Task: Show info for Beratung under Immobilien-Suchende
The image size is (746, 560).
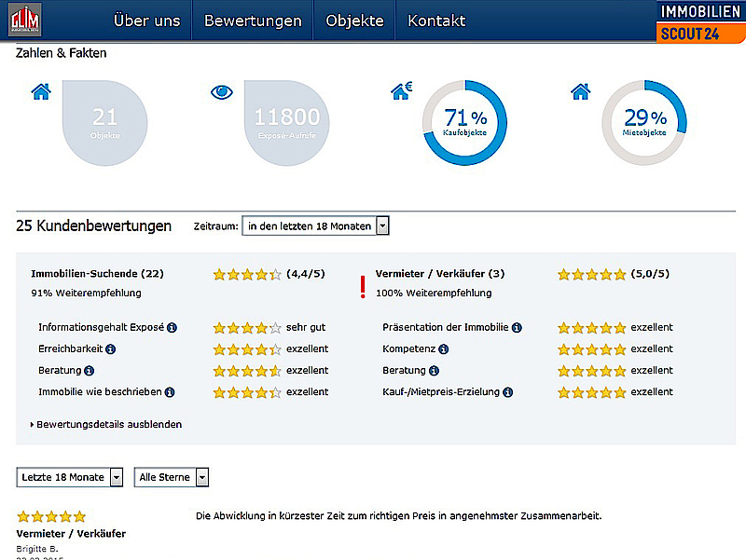Action: 89,370
